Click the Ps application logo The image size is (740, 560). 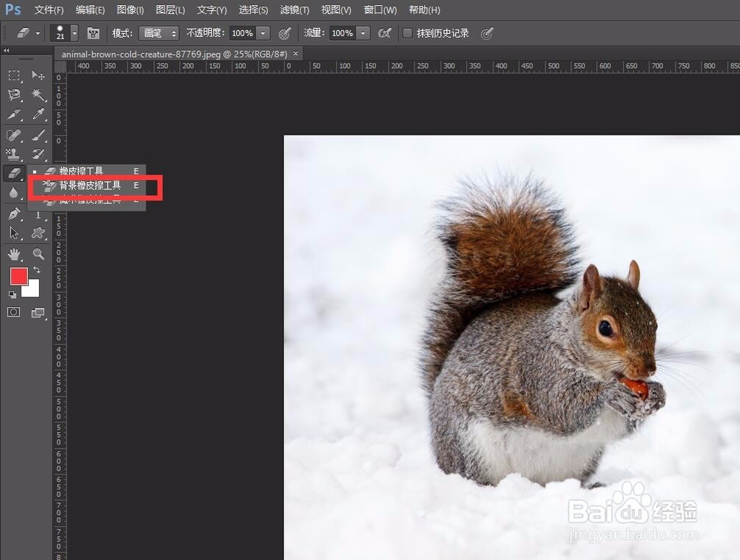(13, 10)
